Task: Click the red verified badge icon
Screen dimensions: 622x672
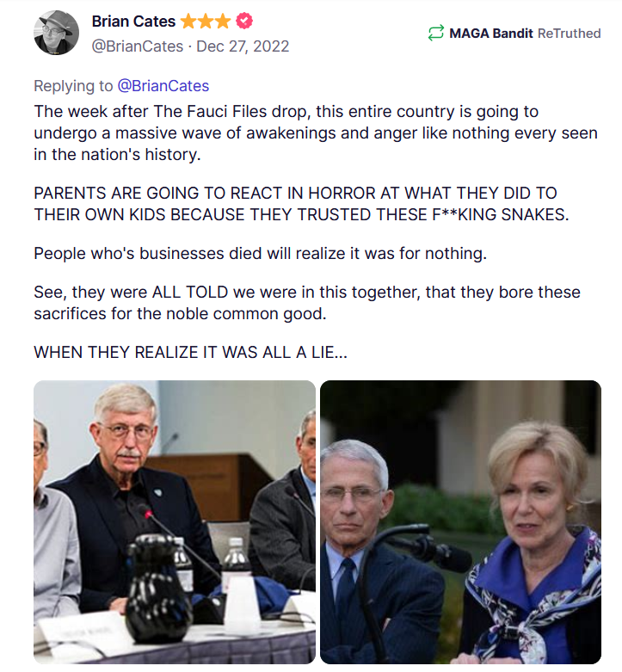Action: (x=245, y=22)
